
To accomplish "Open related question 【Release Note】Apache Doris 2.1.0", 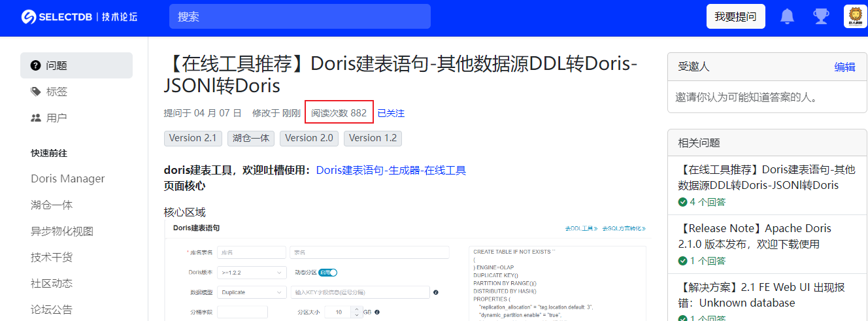I will pyautogui.click(x=755, y=236).
